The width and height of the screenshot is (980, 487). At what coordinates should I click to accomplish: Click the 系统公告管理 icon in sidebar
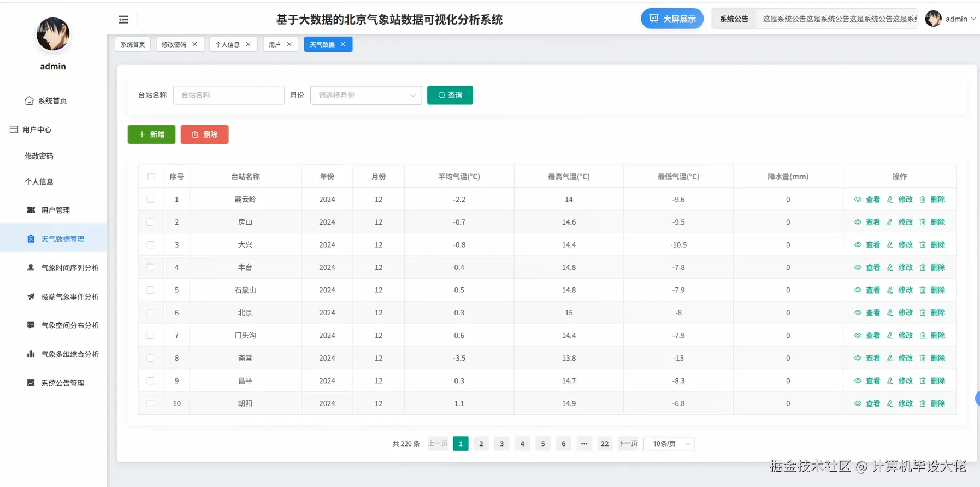[31, 383]
